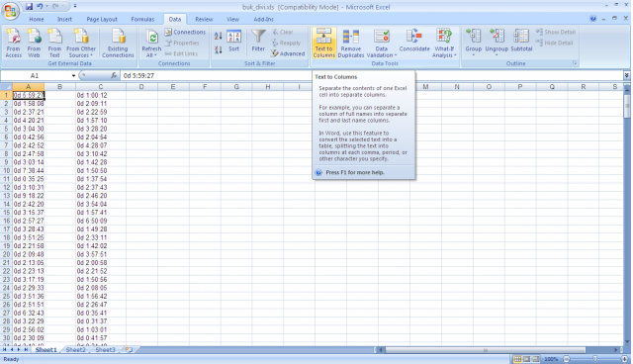Open the Add-Ins tab
This screenshot has width=633, height=364.
pos(264,19)
